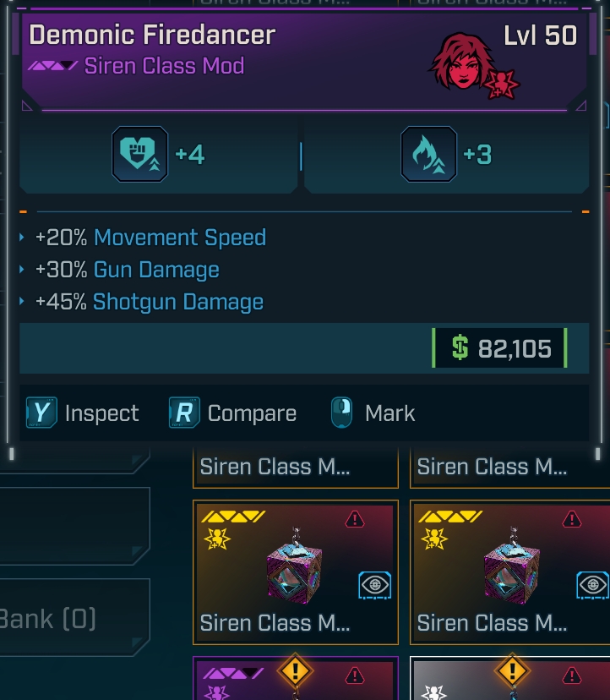Click yellow exclamation diamond on purple class mod

296,673
